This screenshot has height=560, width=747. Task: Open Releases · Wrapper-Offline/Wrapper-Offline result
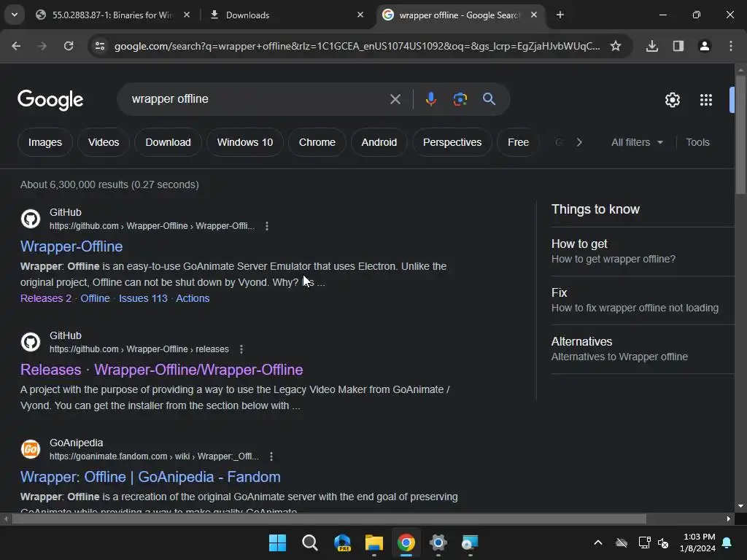tap(161, 370)
